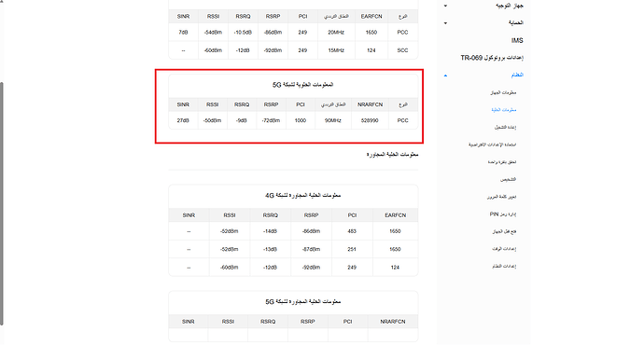Image resolution: width=644 pixels, height=345 pixels.
Task: Open the التشخيص diagnostics page
Action: pyautogui.click(x=508, y=179)
